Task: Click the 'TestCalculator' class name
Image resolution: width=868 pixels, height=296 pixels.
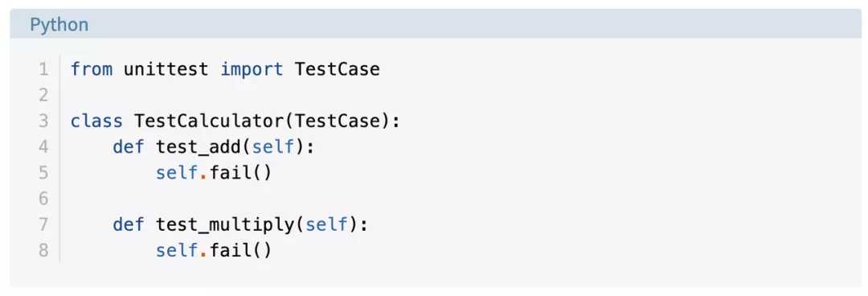Action: point(209,121)
